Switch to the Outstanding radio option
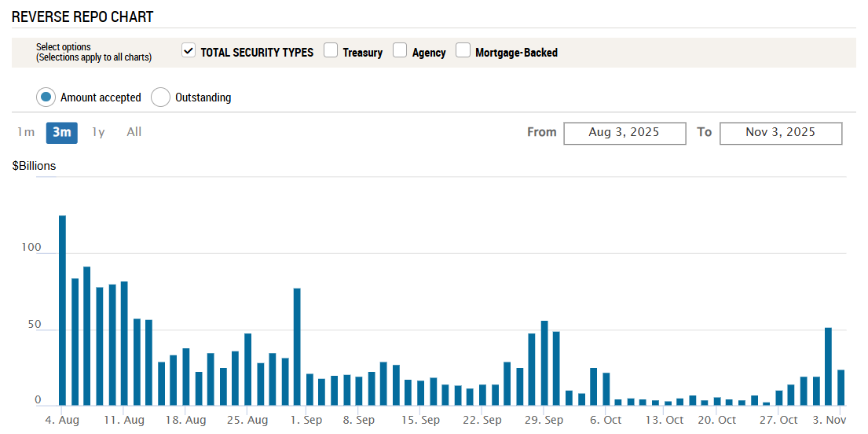Viewport: 868px width, 434px height. pyautogui.click(x=160, y=97)
